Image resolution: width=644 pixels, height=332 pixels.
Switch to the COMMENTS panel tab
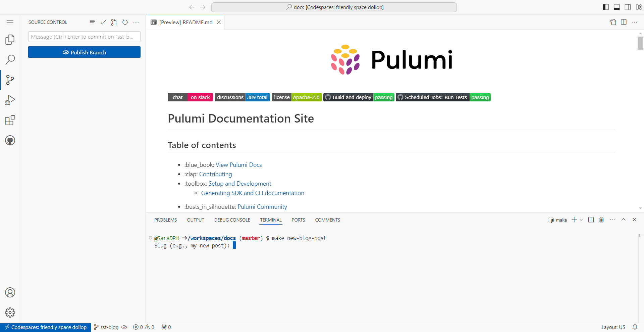click(327, 220)
